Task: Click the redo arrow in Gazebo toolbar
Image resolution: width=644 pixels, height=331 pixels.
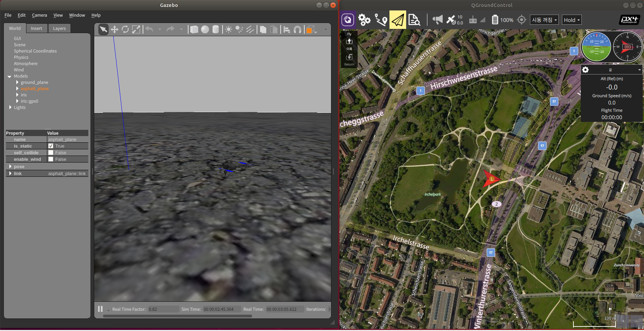Action: pos(170,30)
